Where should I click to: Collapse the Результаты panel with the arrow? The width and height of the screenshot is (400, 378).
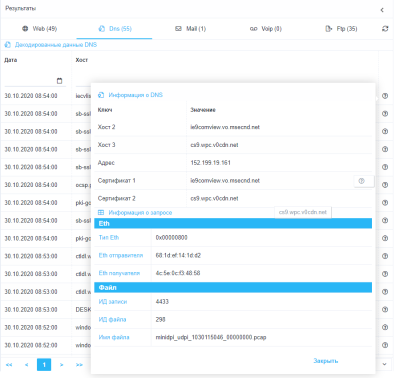382,10
